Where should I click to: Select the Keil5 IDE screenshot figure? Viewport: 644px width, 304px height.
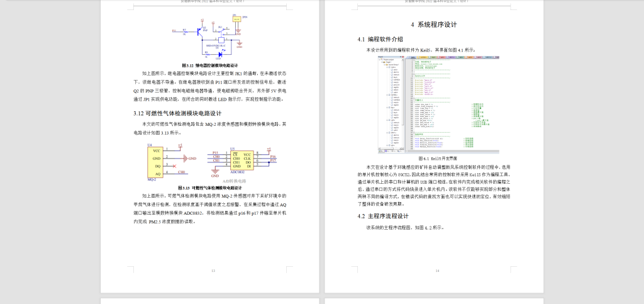[438, 105]
